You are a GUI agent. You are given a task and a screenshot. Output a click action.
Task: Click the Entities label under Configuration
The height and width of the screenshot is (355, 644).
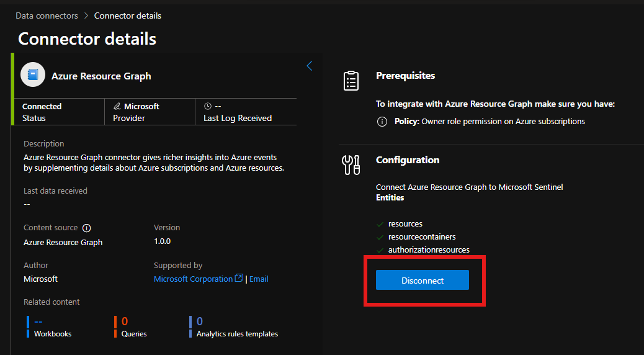point(390,197)
